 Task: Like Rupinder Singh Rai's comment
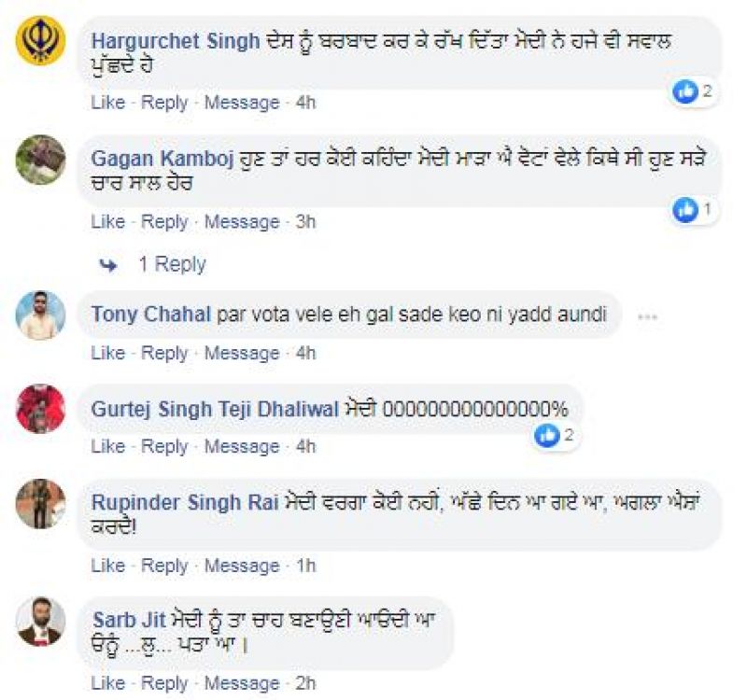[107, 566]
